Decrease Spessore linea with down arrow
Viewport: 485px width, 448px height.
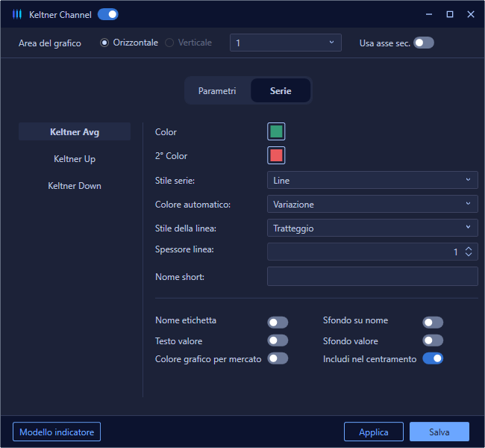(469, 255)
